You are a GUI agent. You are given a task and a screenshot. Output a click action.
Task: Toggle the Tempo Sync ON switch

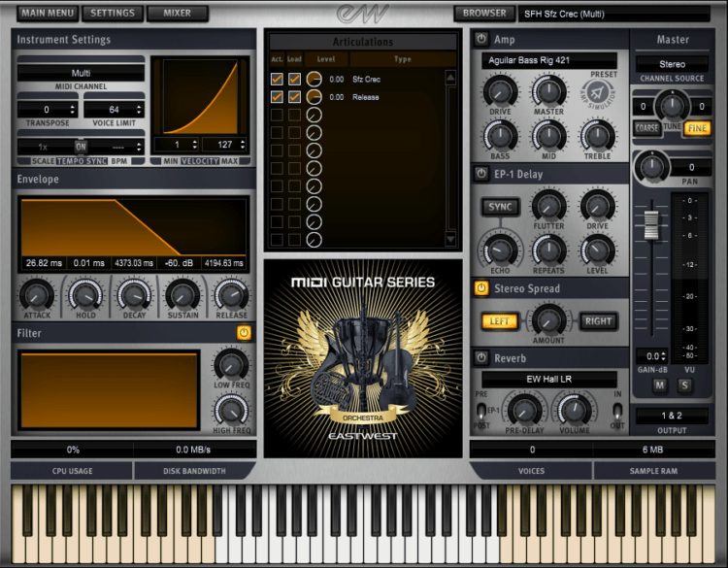[81, 146]
